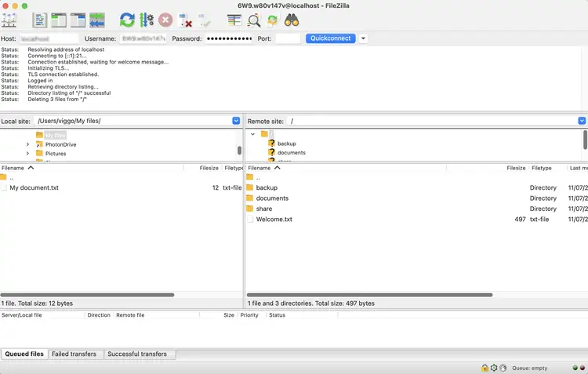The width and height of the screenshot is (588, 374).
Task: Click the remote tree vertical scrollbar
Action: click(x=585, y=140)
